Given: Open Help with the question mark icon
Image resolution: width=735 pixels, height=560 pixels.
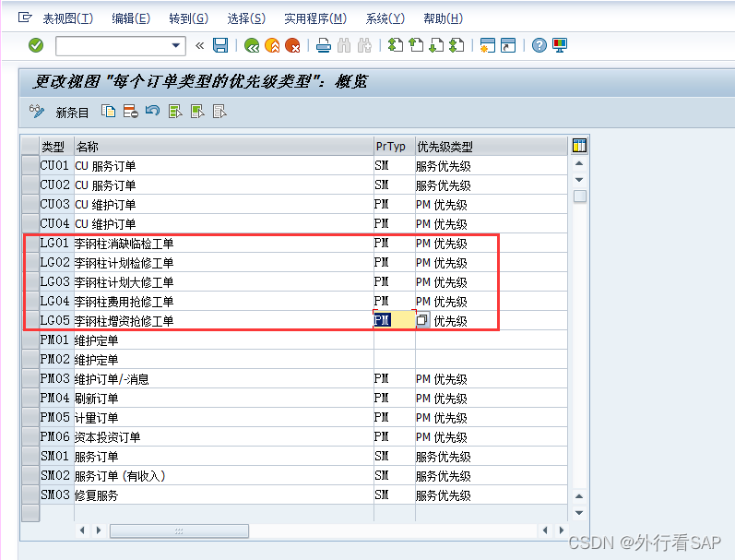Looking at the screenshot, I should pyautogui.click(x=539, y=45).
